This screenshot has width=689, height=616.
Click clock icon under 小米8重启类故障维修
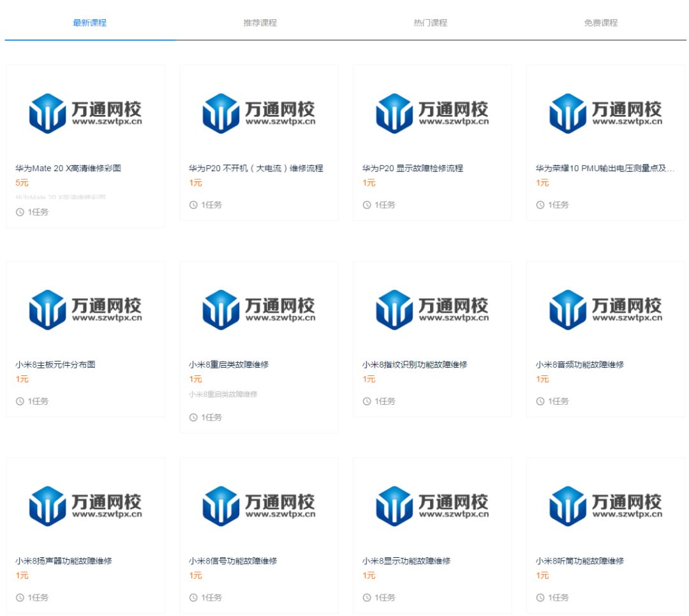pos(193,417)
